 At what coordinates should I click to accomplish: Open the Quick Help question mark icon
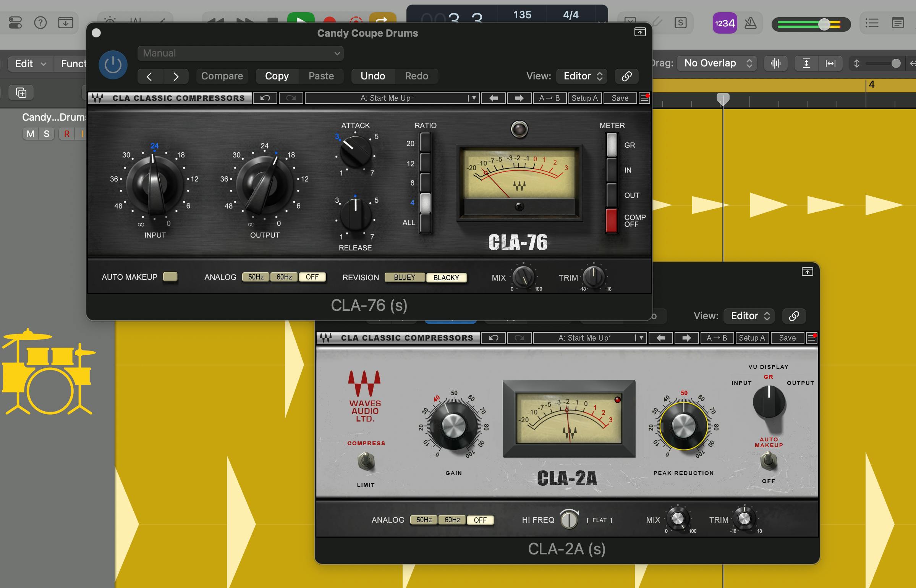(x=40, y=23)
